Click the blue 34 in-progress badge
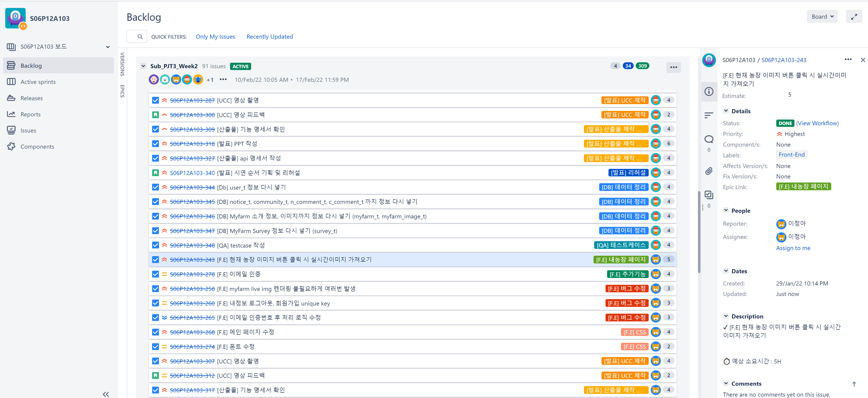This screenshot has width=868, height=398. (628, 66)
